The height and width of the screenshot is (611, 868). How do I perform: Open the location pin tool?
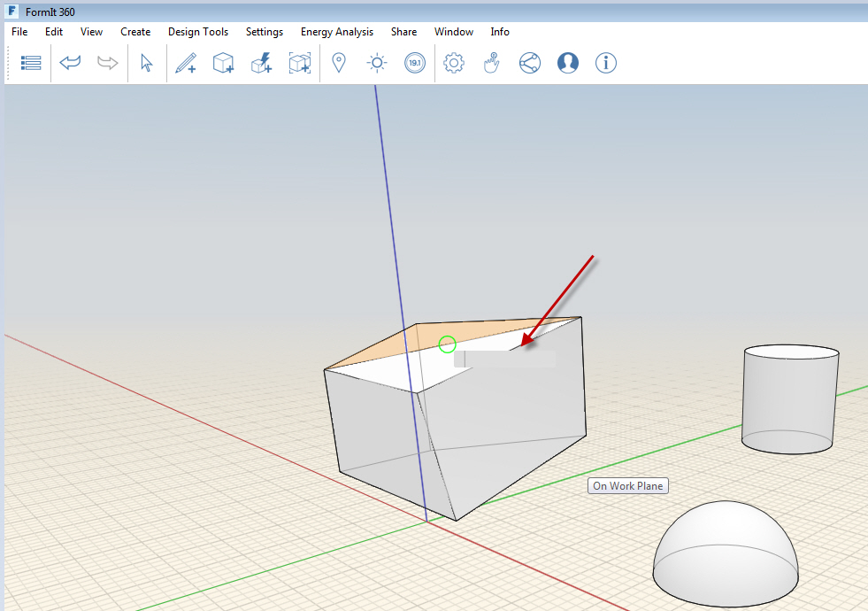pyautogui.click(x=339, y=63)
